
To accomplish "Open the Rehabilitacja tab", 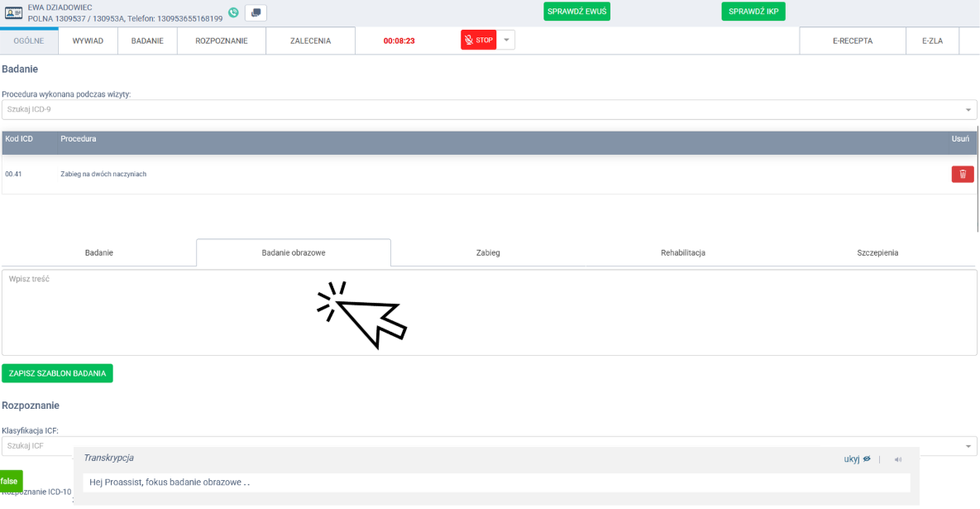I will coord(682,252).
